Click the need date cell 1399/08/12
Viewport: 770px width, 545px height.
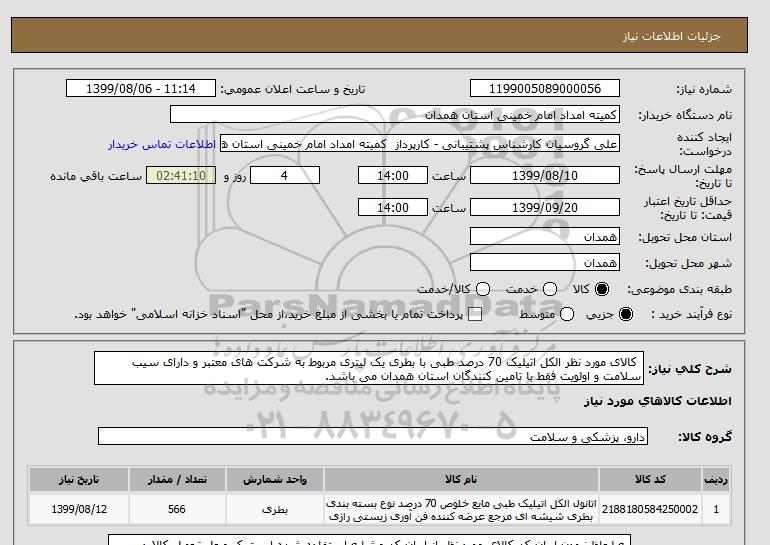click(x=79, y=509)
